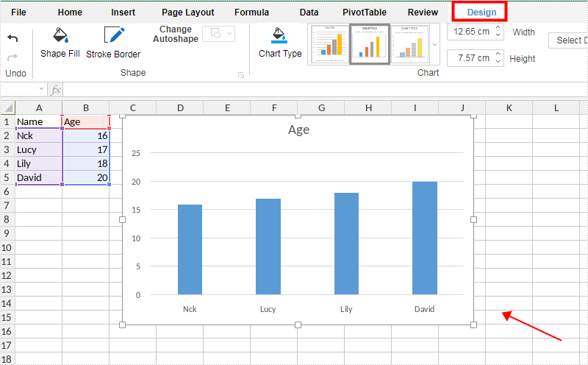
Task: Click cell containing Nck
Action: (x=39, y=135)
